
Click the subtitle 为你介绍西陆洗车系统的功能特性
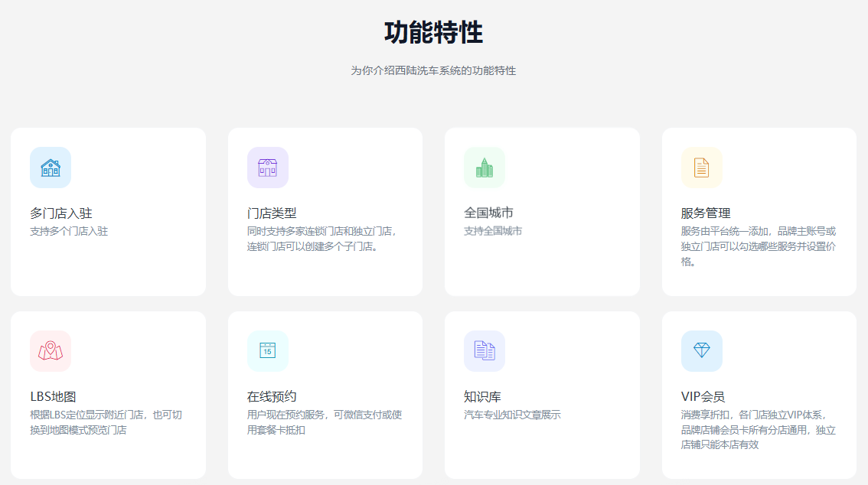pyautogui.click(x=433, y=70)
